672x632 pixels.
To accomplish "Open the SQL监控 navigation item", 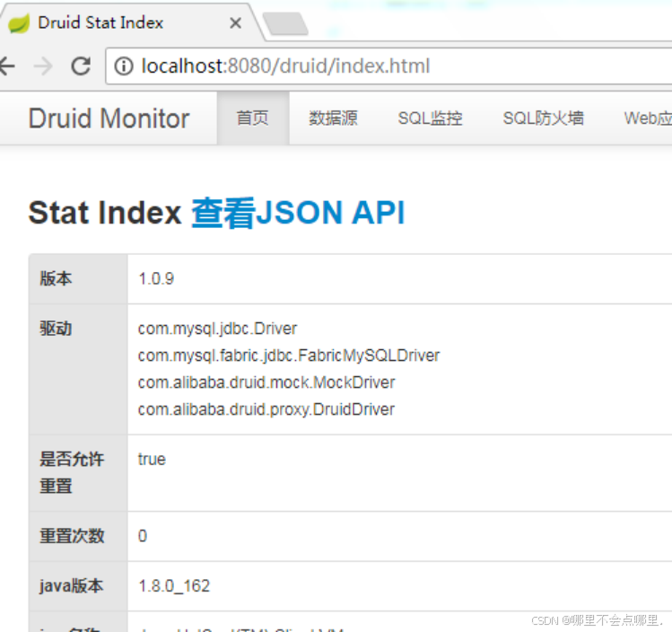I will pos(430,118).
